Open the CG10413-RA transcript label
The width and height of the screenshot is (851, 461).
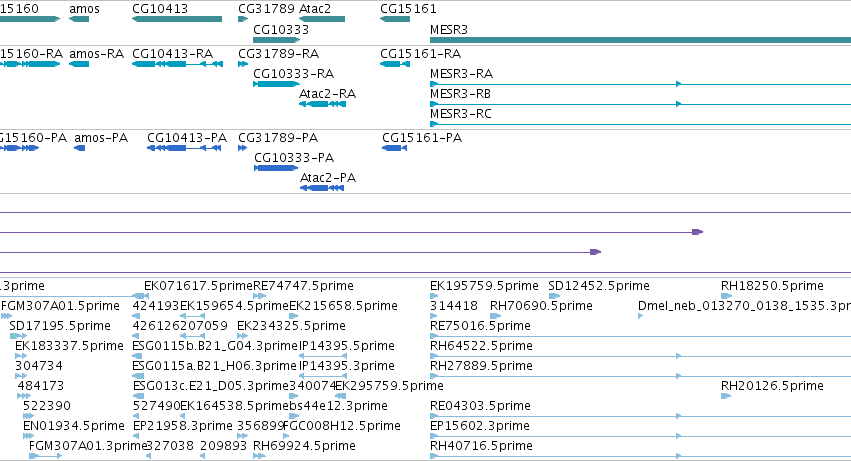point(172,54)
